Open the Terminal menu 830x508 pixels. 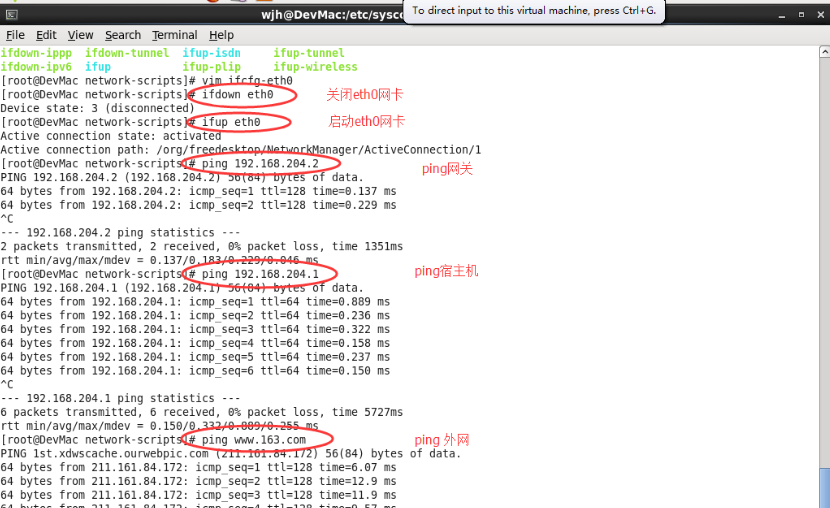coord(175,35)
